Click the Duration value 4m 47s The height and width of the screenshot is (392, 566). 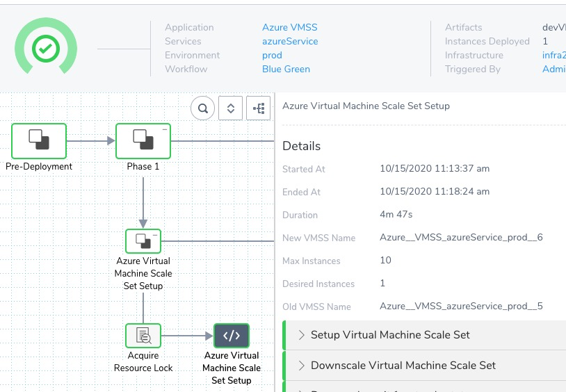[x=396, y=214]
